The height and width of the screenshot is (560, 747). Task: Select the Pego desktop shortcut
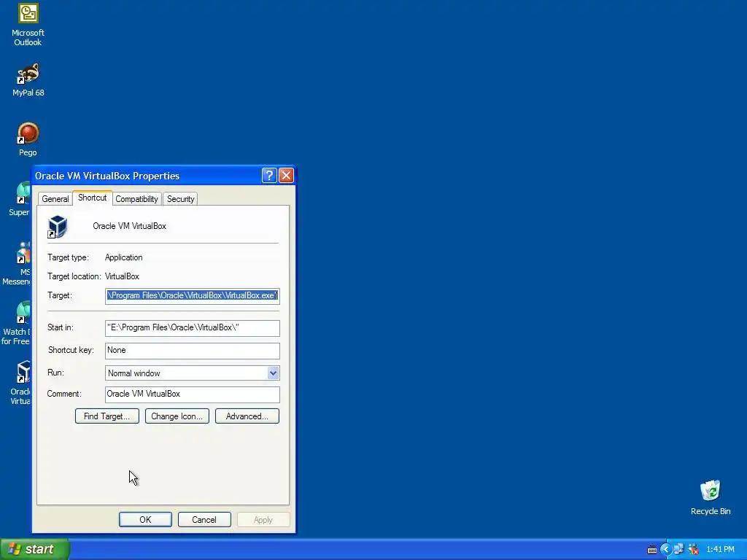28,139
